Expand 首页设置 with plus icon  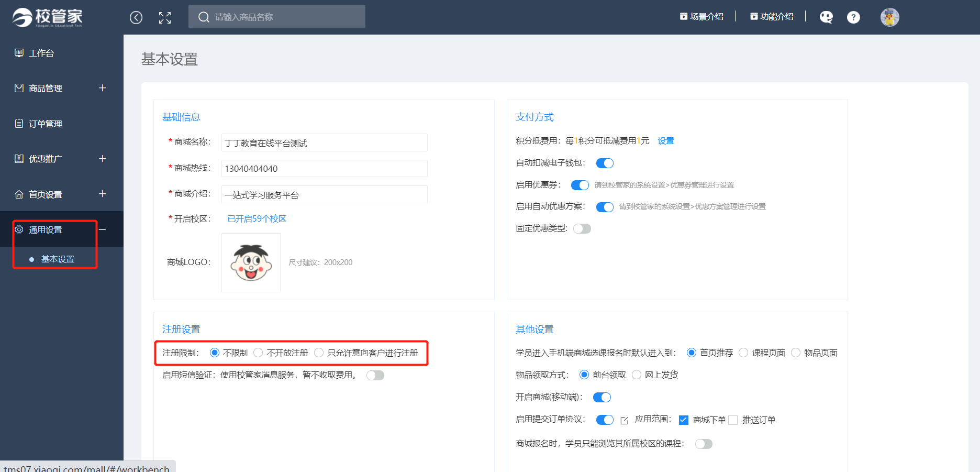(x=103, y=194)
